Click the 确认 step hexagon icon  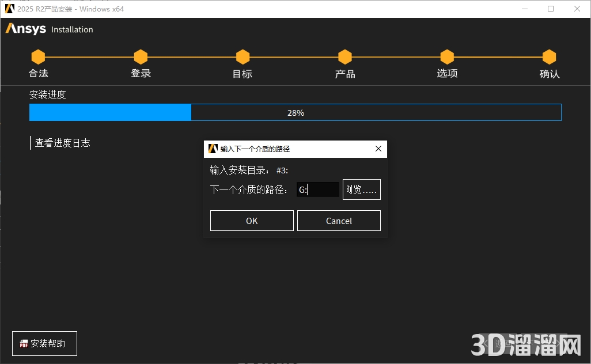549,56
